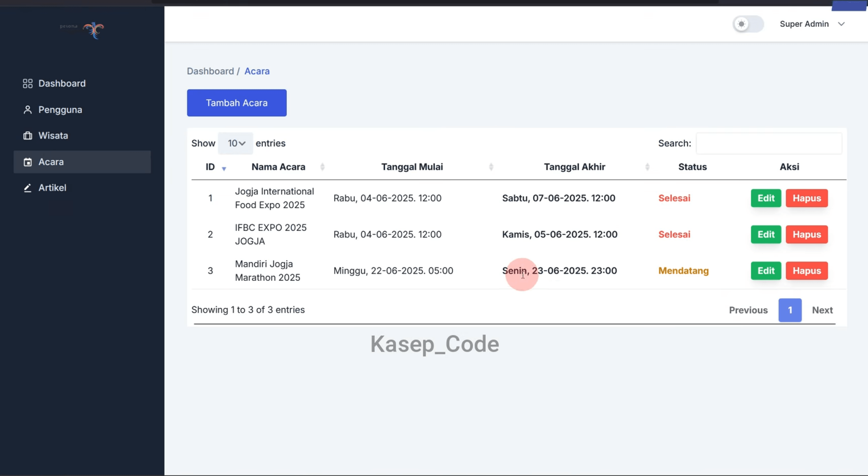This screenshot has width=868, height=476.
Task: Click 'Showing 1 to 3 of 3 entries'
Action: pyautogui.click(x=248, y=310)
